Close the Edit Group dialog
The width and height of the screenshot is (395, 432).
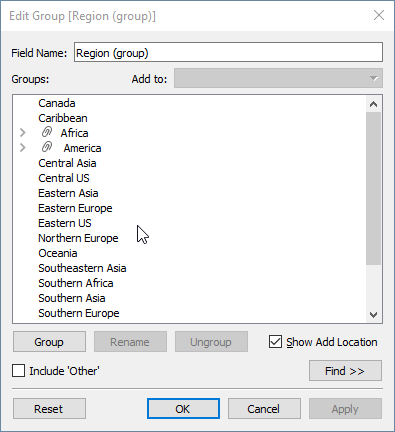pyautogui.click(x=379, y=15)
